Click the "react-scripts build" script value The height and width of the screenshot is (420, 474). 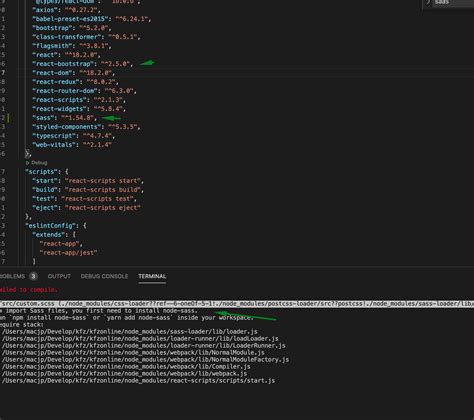pos(103,190)
